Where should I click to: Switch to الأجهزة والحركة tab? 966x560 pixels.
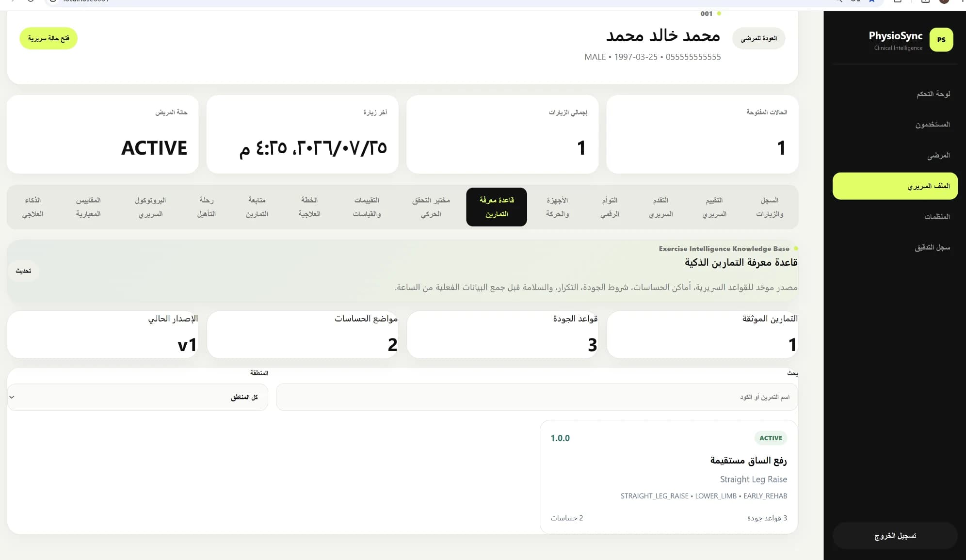(x=557, y=207)
